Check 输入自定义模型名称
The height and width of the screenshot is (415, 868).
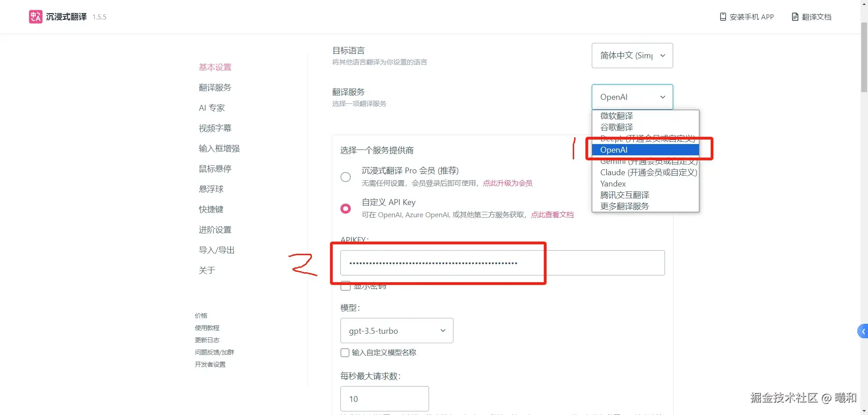[344, 353]
